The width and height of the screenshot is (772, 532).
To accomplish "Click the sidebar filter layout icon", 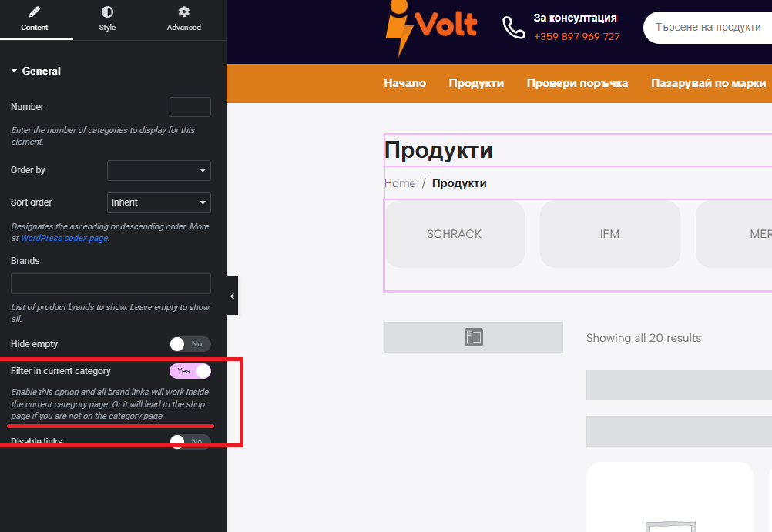I will (x=474, y=337).
